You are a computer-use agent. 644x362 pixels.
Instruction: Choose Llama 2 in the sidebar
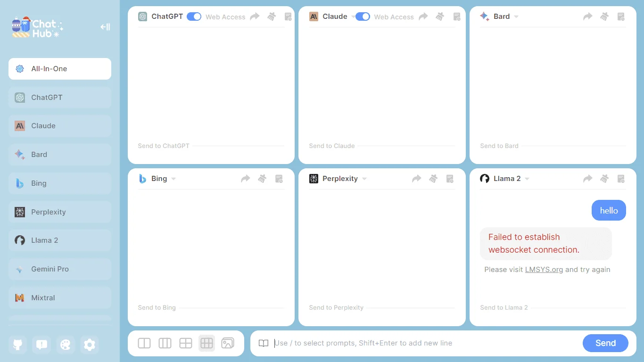[60, 240]
